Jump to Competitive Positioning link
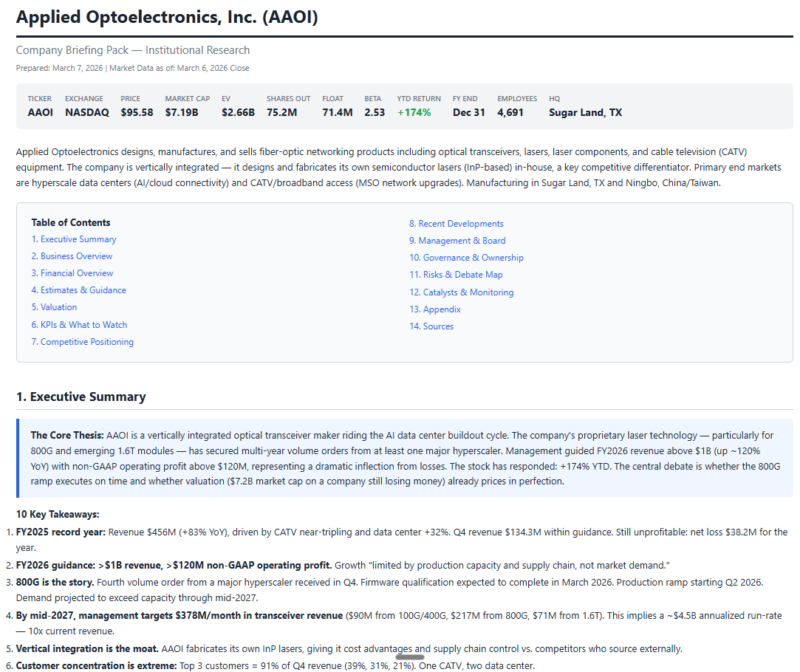 [83, 342]
